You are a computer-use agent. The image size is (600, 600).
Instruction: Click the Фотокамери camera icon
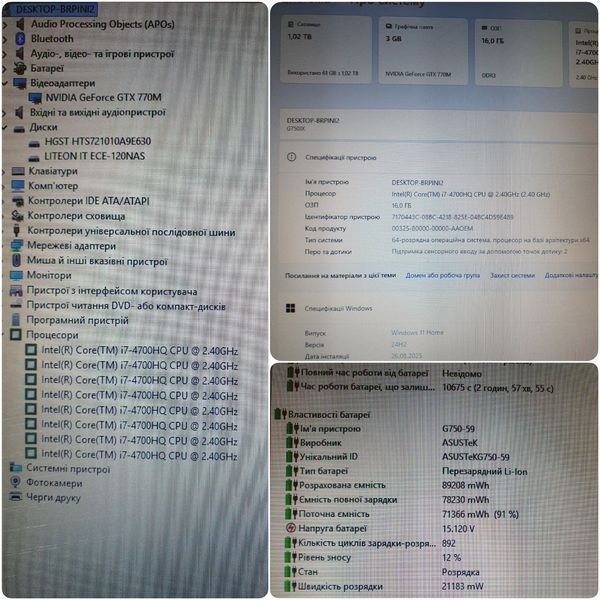(x=15, y=482)
